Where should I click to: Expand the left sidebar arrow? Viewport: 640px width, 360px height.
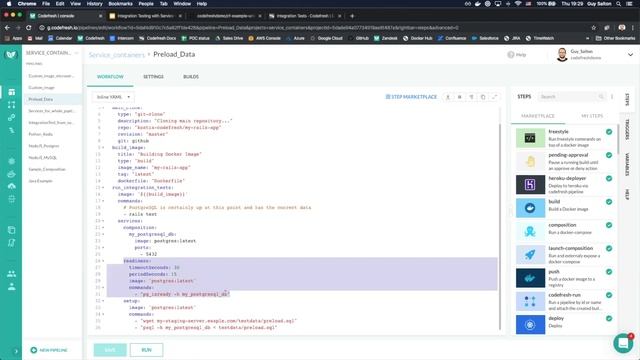[16, 351]
